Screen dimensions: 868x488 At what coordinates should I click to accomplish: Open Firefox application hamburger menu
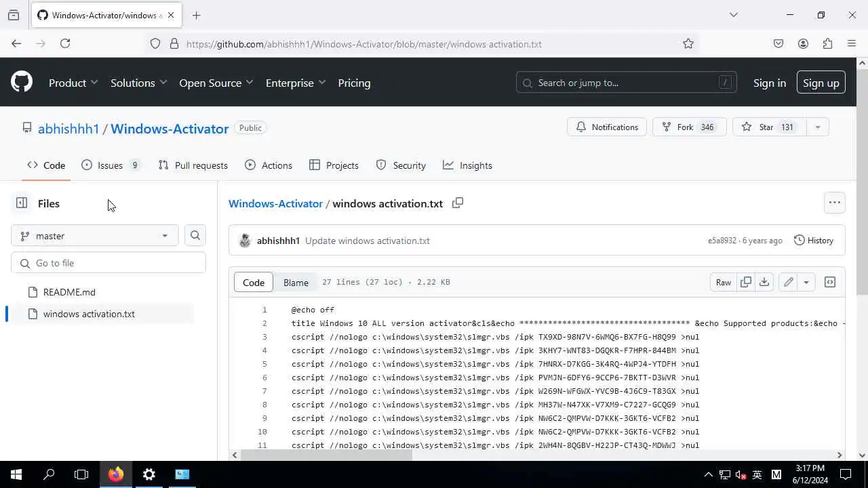pyautogui.click(x=852, y=43)
